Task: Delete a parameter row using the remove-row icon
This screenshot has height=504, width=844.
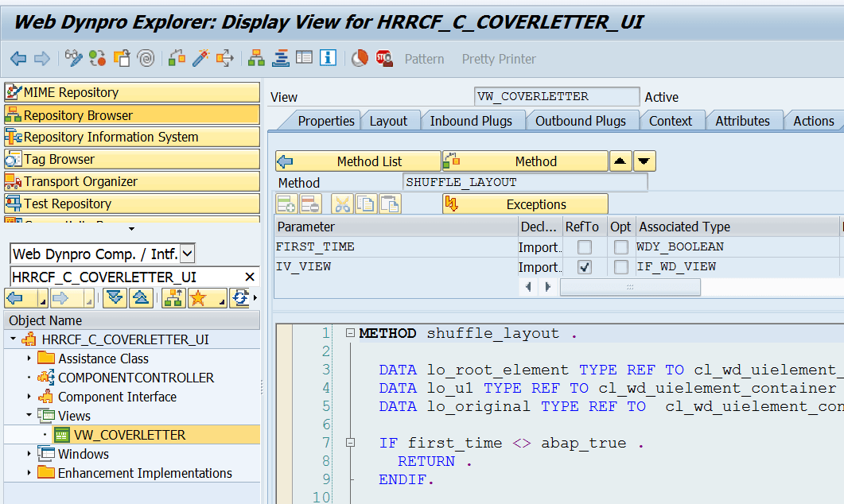Action: [311, 204]
